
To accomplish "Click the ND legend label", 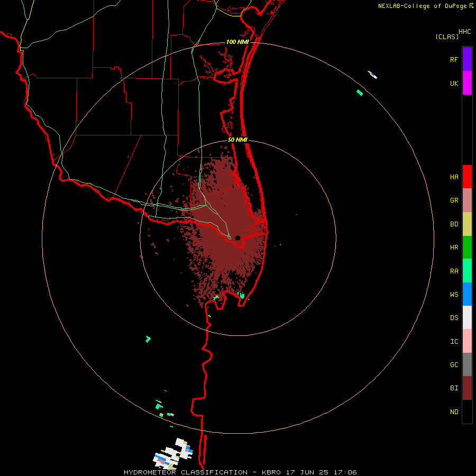I will pos(454,412).
